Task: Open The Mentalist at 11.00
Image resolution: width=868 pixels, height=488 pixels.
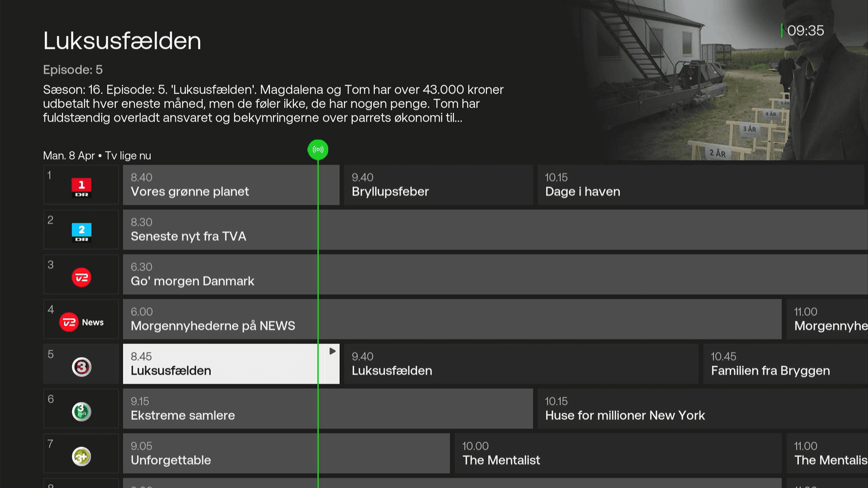Action: point(827,453)
